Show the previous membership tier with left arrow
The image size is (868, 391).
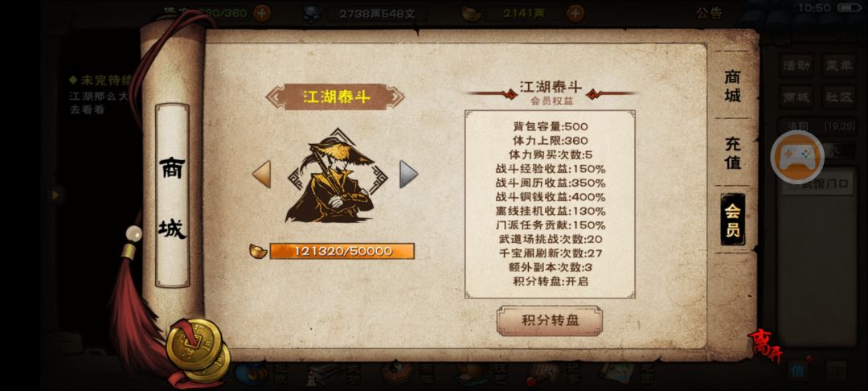point(261,175)
